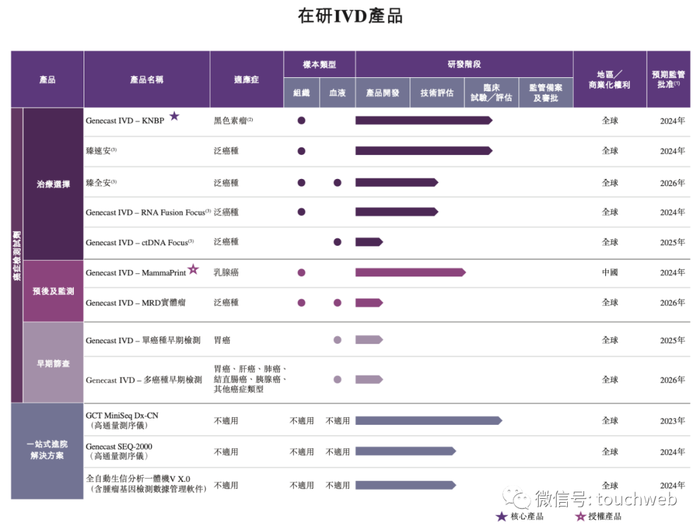Click the 胃癌 indication cell
This screenshot has height=530, width=700.
pos(222,340)
